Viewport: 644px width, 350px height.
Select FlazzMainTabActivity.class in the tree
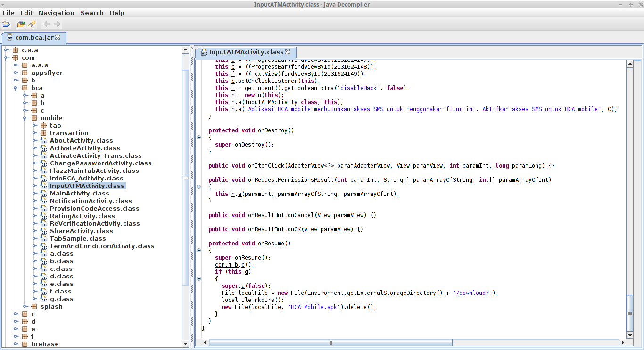point(94,171)
